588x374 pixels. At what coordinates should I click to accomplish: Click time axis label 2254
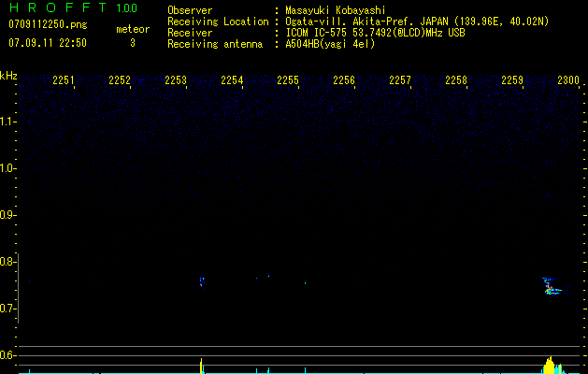coord(232,80)
